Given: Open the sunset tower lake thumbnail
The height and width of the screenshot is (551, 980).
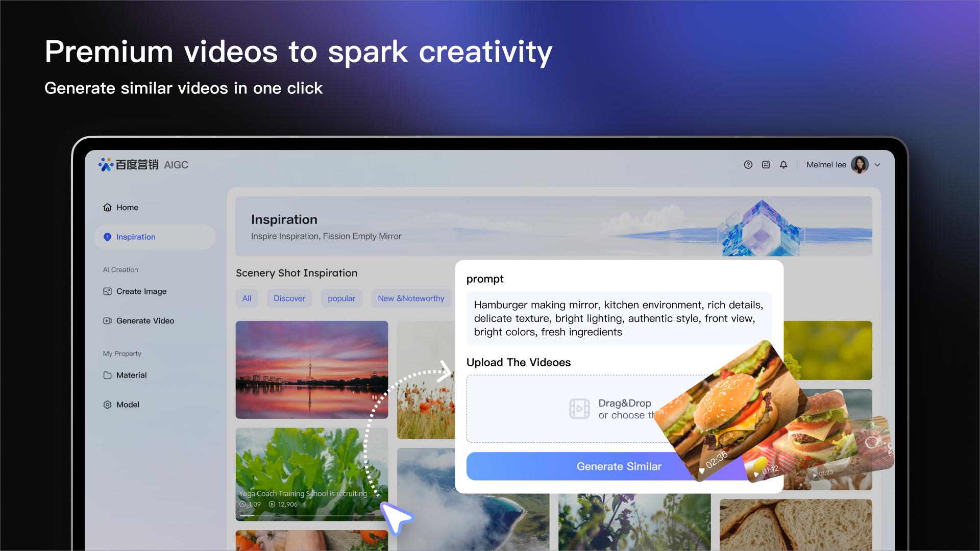Looking at the screenshot, I should tap(311, 369).
